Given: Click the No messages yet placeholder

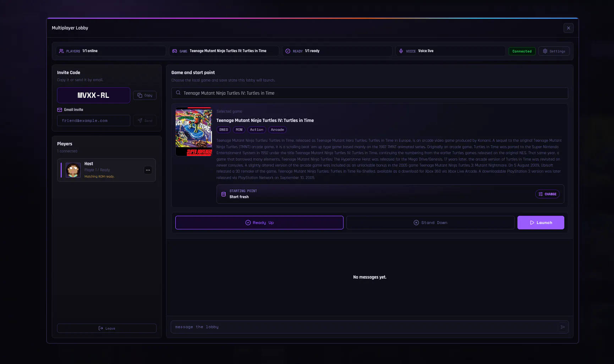Looking at the screenshot, I should pos(369,277).
